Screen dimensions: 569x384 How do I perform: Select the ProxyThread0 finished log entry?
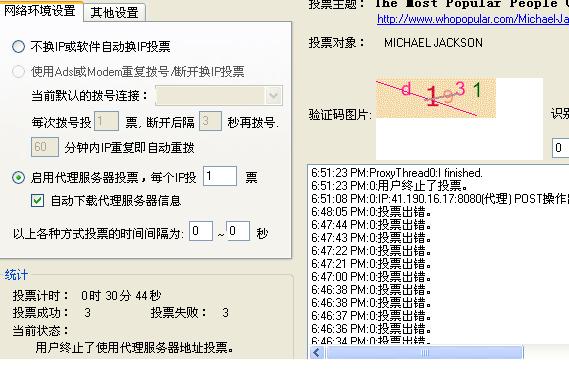coord(397,173)
